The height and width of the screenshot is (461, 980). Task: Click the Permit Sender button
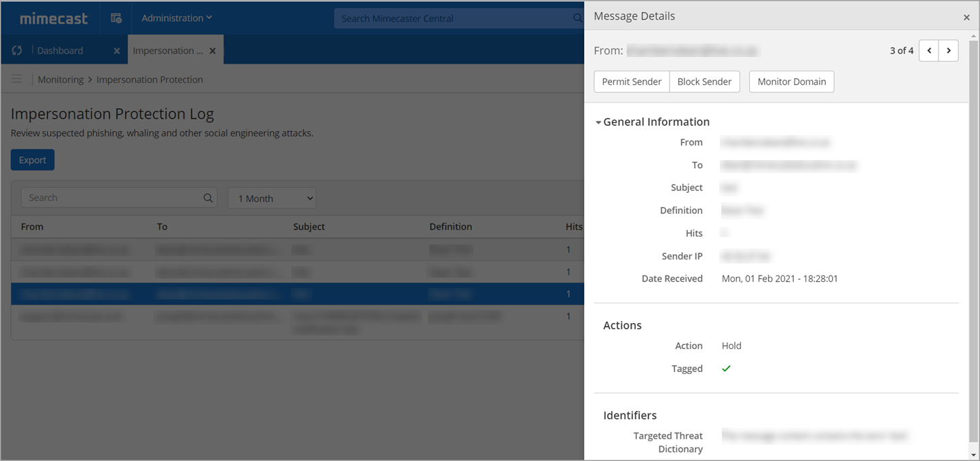pyautogui.click(x=631, y=81)
